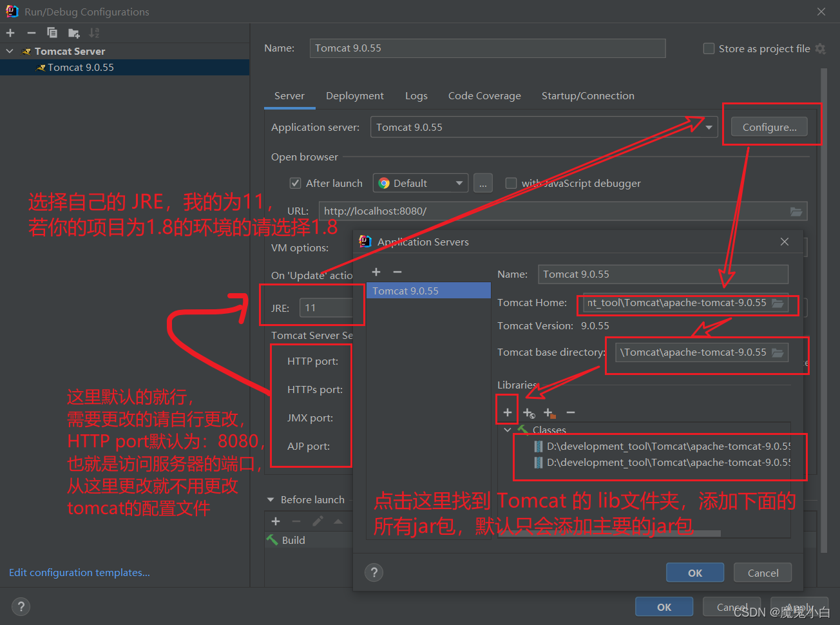This screenshot has width=840, height=625.
Task: Cancel the Application Servers dialog
Action: click(x=763, y=573)
